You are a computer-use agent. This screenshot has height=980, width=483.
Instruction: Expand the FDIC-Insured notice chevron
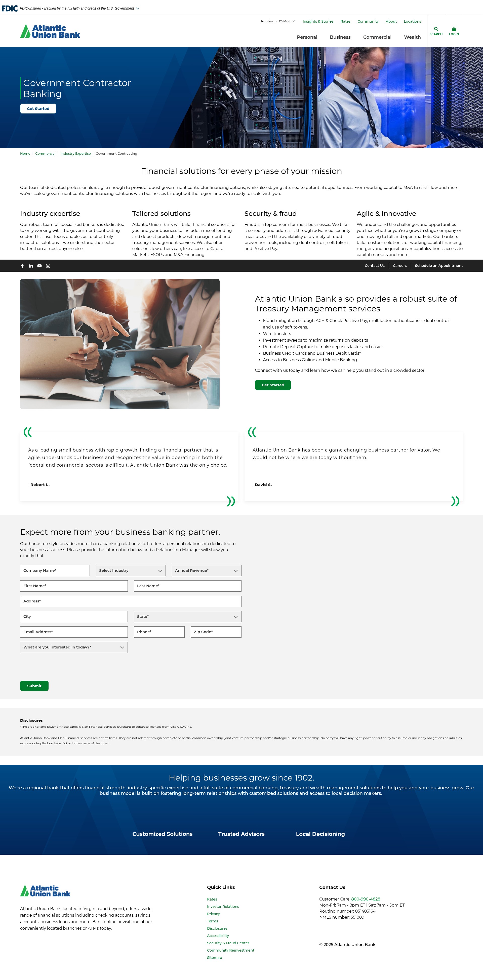pyautogui.click(x=138, y=8)
